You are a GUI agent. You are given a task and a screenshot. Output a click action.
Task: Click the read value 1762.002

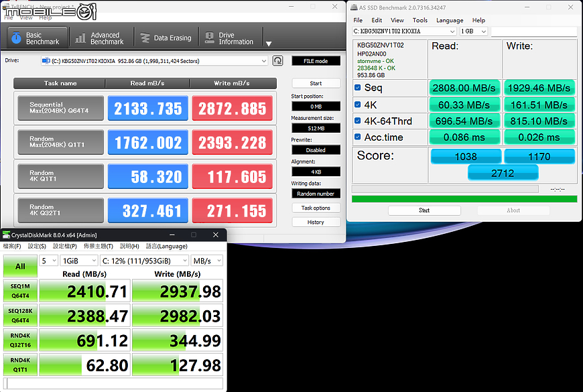[x=148, y=143]
